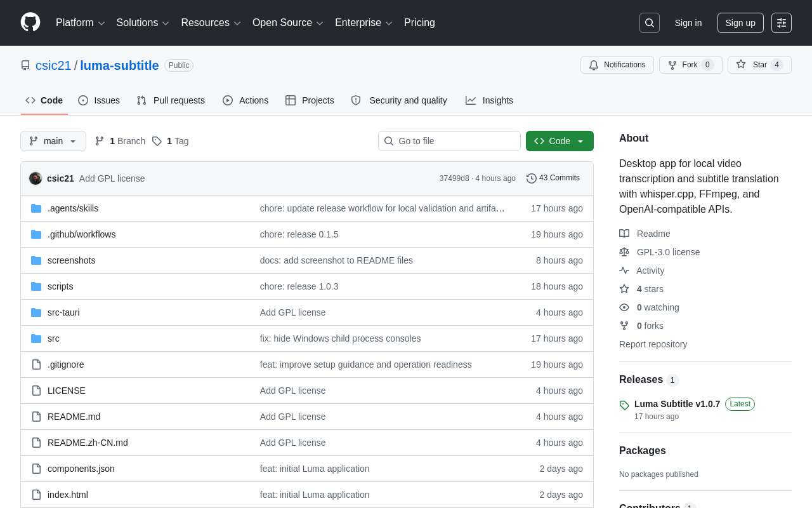Click the Report repository link
Screen dimensions: 812x508
[653, 344]
